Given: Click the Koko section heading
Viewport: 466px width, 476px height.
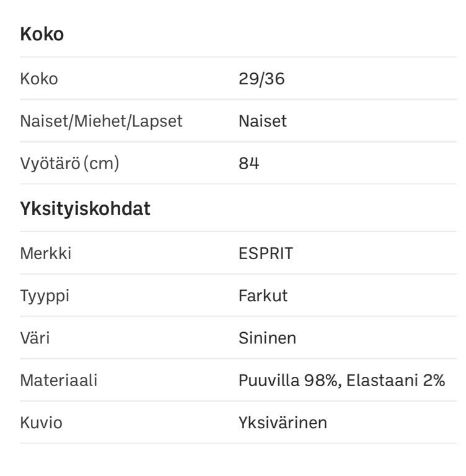Looking at the screenshot, I should pos(42,34).
